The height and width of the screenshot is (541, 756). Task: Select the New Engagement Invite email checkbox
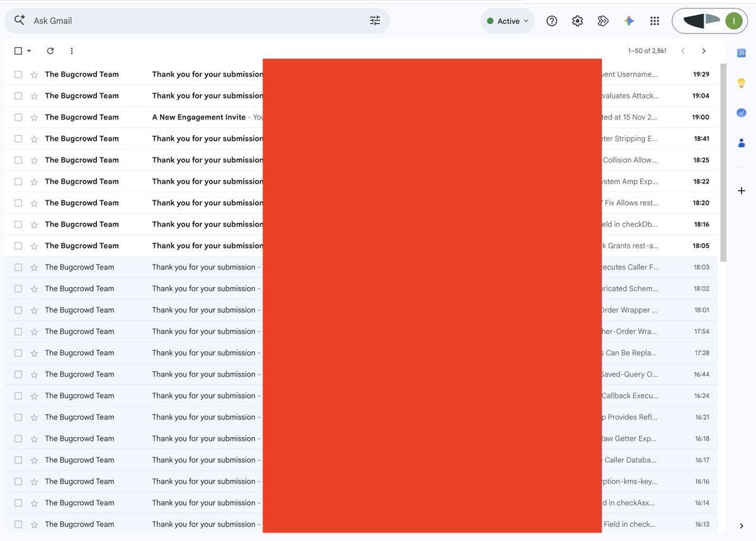(18, 117)
